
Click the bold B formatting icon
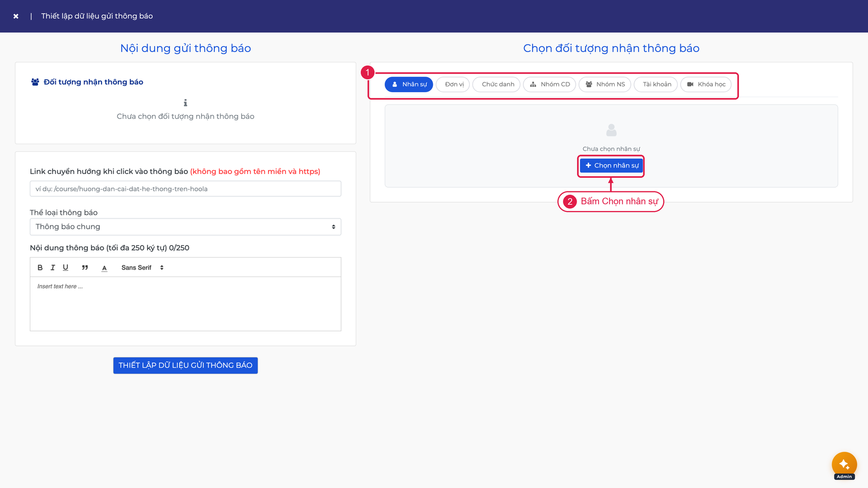[40, 267]
